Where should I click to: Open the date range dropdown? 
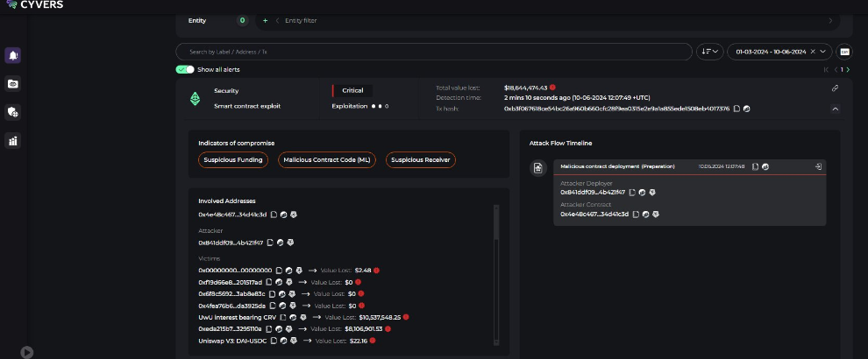pyautogui.click(x=822, y=52)
